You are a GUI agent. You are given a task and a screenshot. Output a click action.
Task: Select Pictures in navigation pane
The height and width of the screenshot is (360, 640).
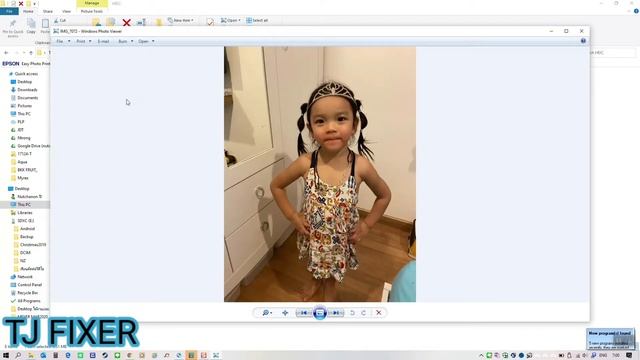(x=24, y=106)
